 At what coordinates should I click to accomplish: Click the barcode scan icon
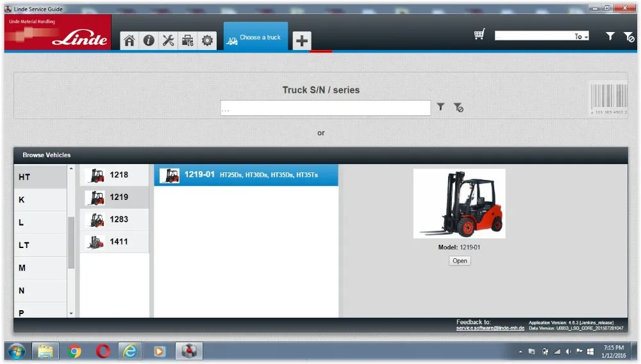(609, 99)
